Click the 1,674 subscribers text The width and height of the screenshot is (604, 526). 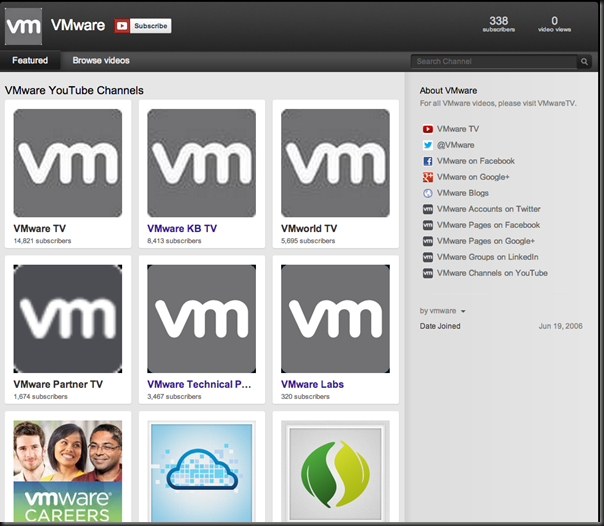pyautogui.click(x=40, y=397)
